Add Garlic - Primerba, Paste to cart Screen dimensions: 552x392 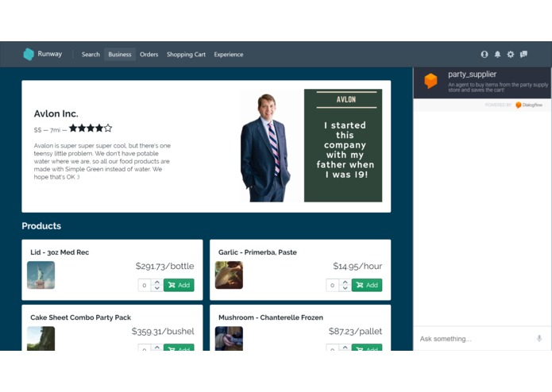click(x=367, y=285)
